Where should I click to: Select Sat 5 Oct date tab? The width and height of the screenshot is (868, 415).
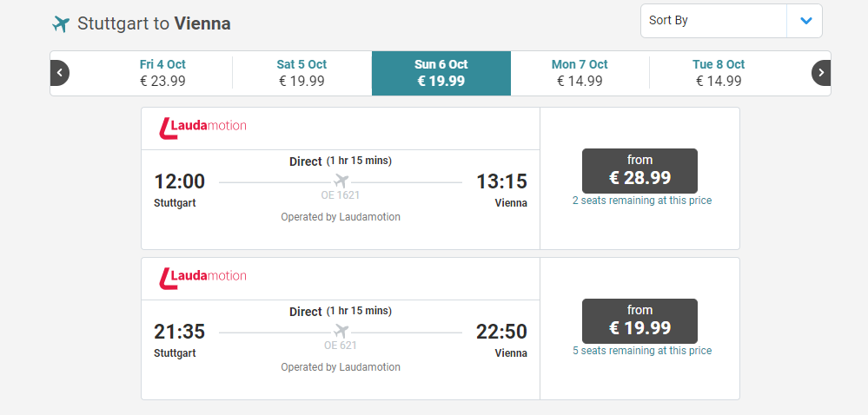tap(301, 73)
